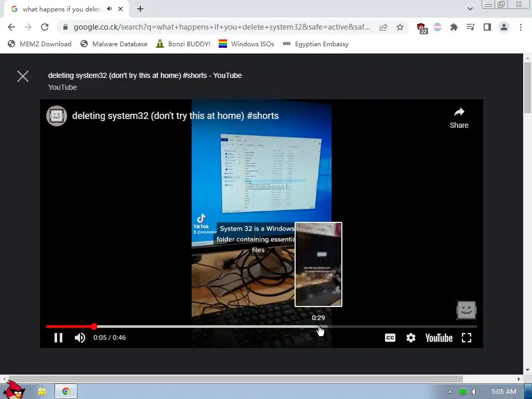Open the Angry Birds start button
Image resolution: width=532 pixels, height=399 pixels.
pos(14,390)
